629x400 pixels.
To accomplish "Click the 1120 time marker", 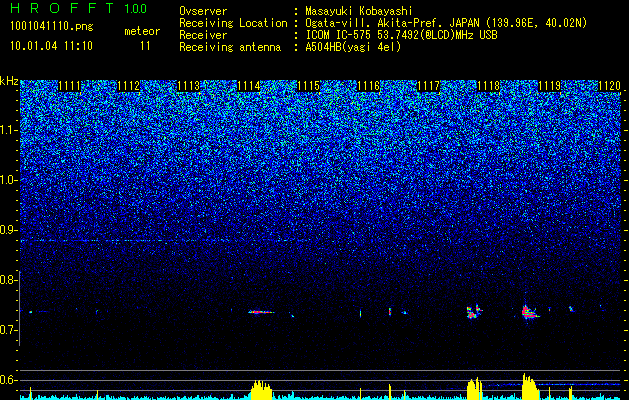I will coord(609,86).
